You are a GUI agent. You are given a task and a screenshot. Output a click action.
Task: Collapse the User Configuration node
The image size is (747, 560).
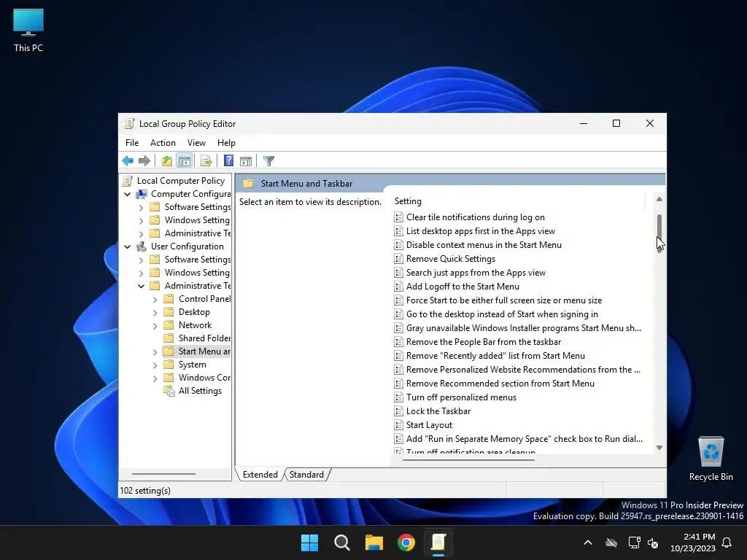click(x=127, y=246)
